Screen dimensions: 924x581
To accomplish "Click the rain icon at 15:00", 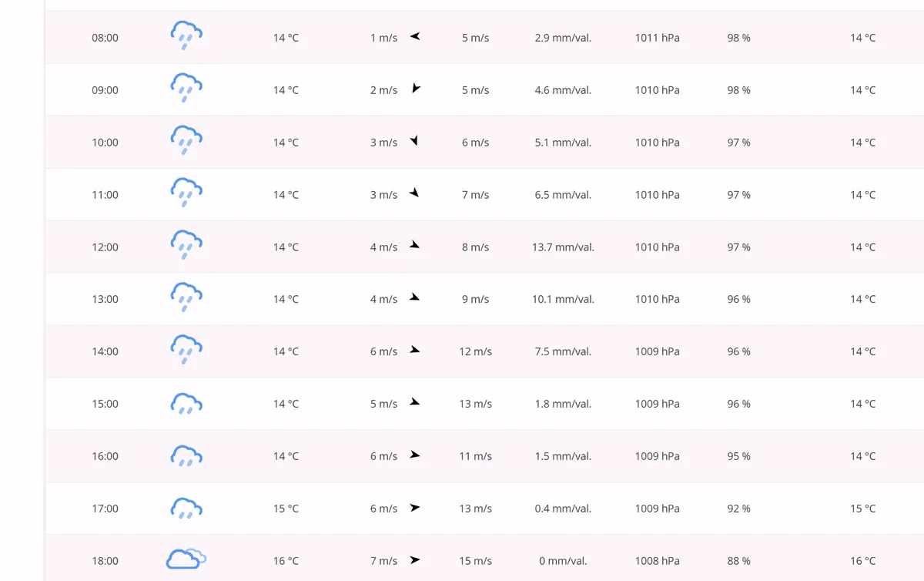I will pyautogui.click(x=186, y=403).
